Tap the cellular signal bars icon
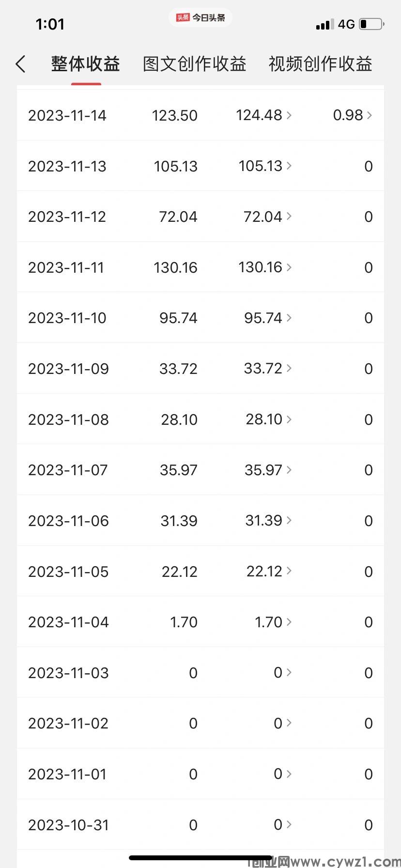This screenshot has width=401, height=868. coord(324,24)
